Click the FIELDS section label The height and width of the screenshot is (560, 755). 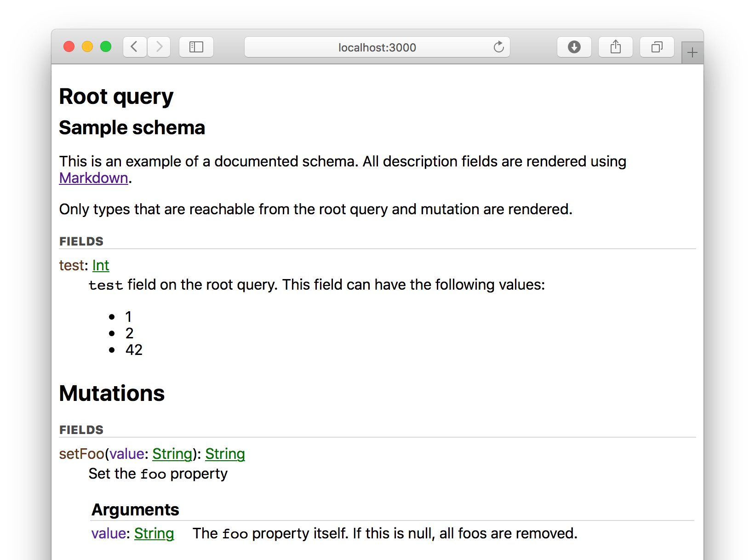click(81, 241)
